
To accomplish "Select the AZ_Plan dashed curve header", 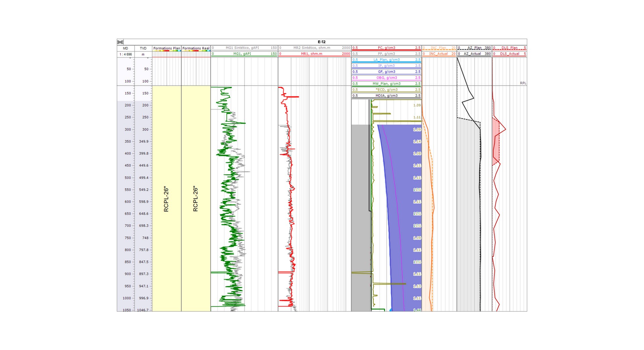I will coord(474,48).
